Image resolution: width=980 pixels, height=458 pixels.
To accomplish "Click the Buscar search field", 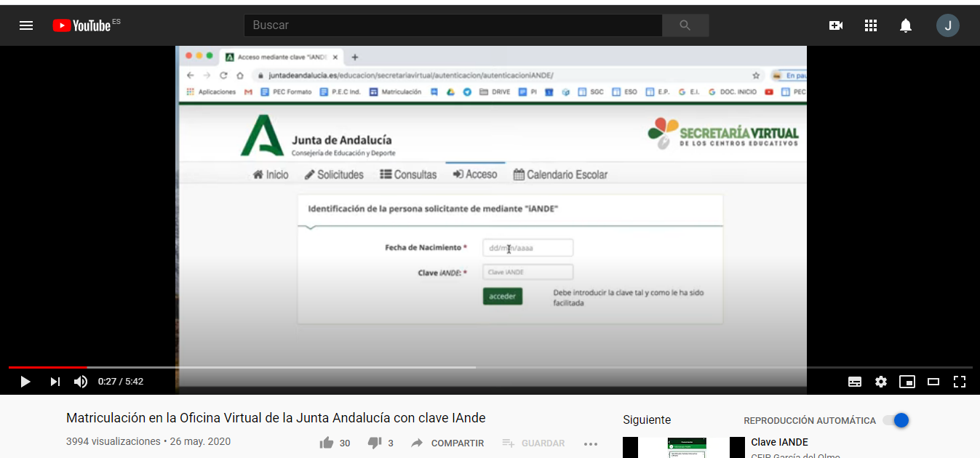I will [453, 25].
